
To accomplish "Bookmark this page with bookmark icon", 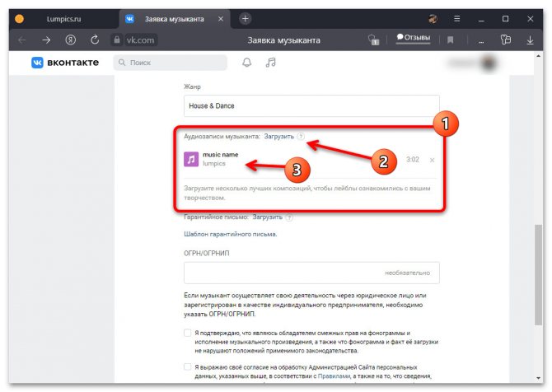I will 450,40.
